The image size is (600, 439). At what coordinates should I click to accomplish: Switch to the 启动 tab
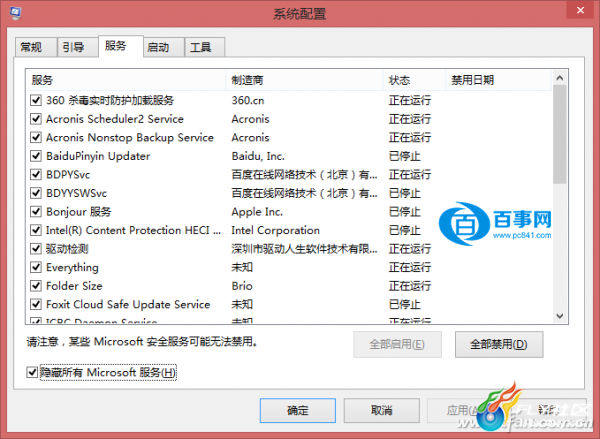(163, 47)
